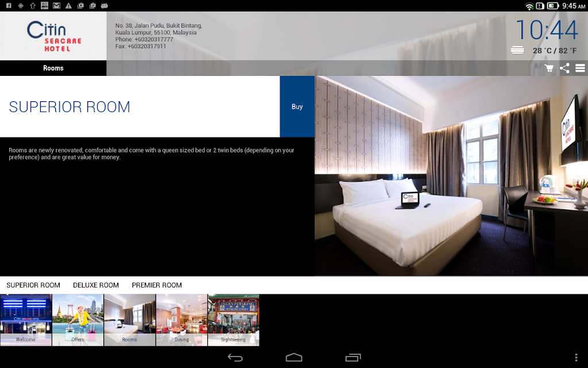
Task: Switch to the DELUXE ROOM tab
Action: (96, 285)
